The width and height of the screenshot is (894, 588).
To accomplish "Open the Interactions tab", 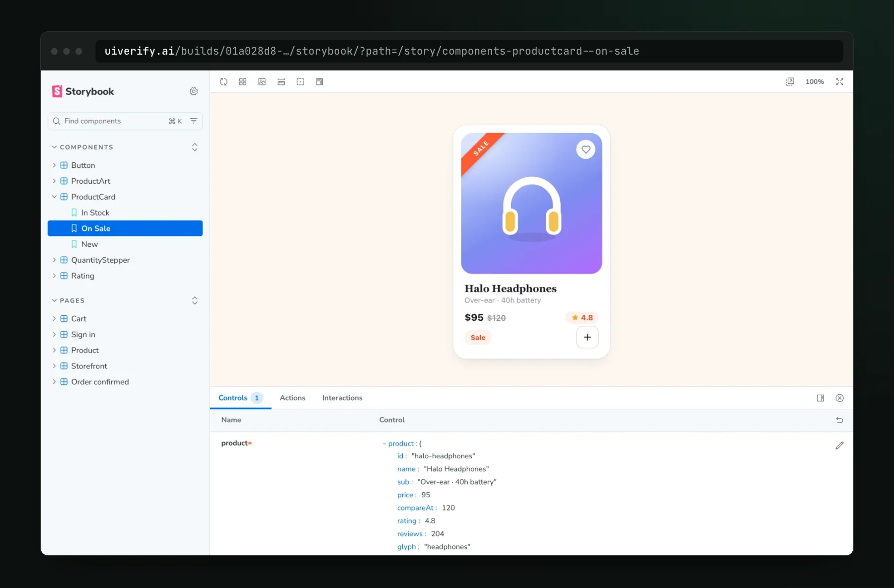I will click(342, 398).
